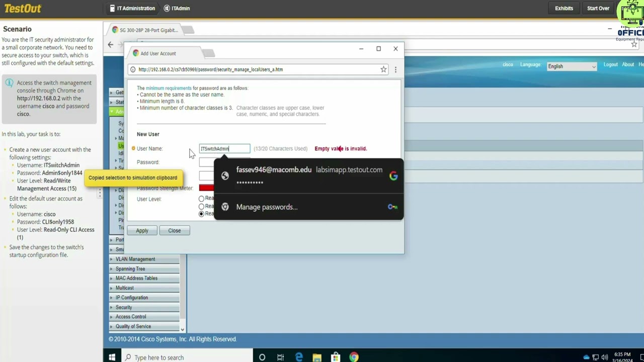
Task: Expand MAC Address Tables section
Action: point(144,278)
